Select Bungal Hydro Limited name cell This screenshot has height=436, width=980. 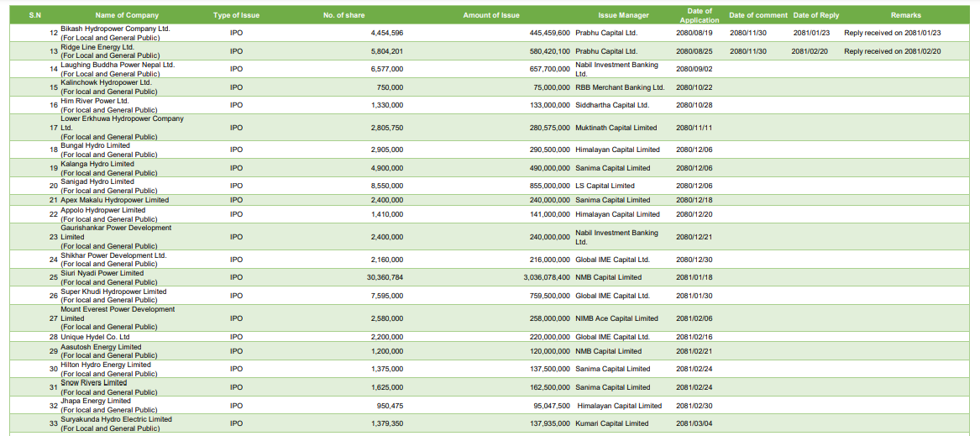109,150
